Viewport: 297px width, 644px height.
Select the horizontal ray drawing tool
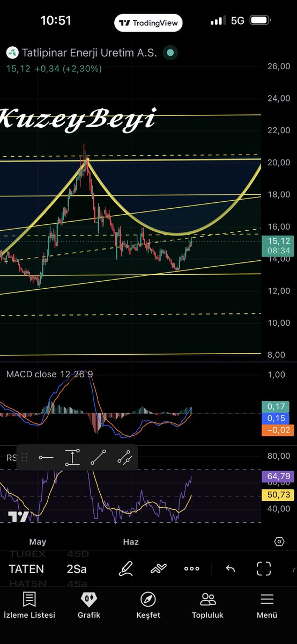point(46,458)
